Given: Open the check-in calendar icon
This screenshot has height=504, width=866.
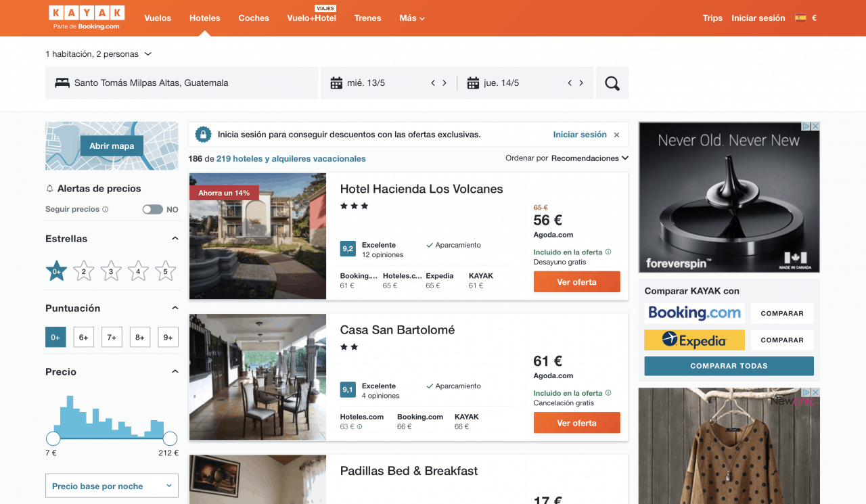Looking at the screenshot, I should click(336, 83).
